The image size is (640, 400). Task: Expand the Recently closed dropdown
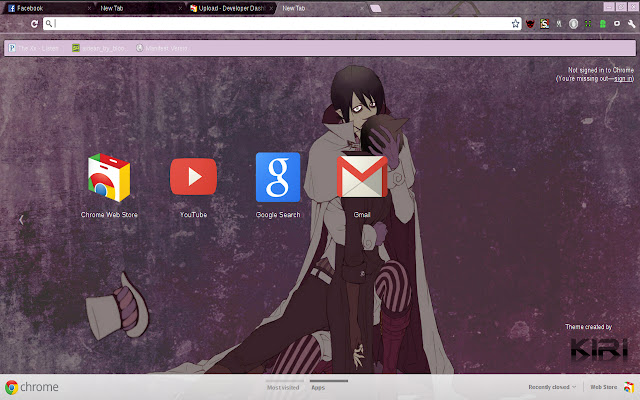point(552,387)
